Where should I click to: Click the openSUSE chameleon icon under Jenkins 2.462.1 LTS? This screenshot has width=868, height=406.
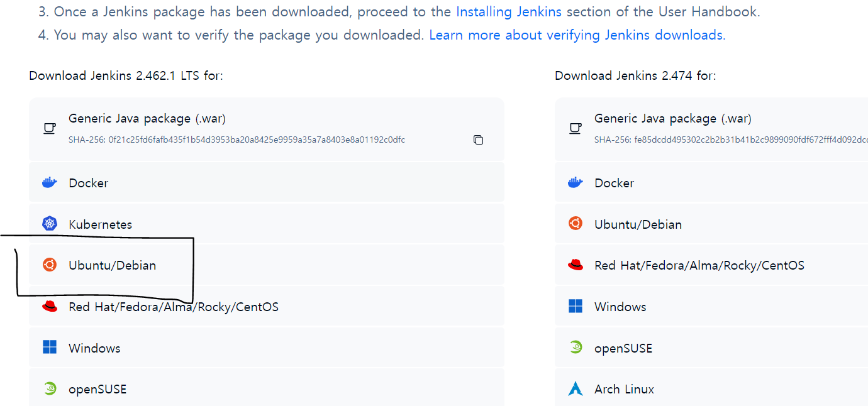point(50,389)
